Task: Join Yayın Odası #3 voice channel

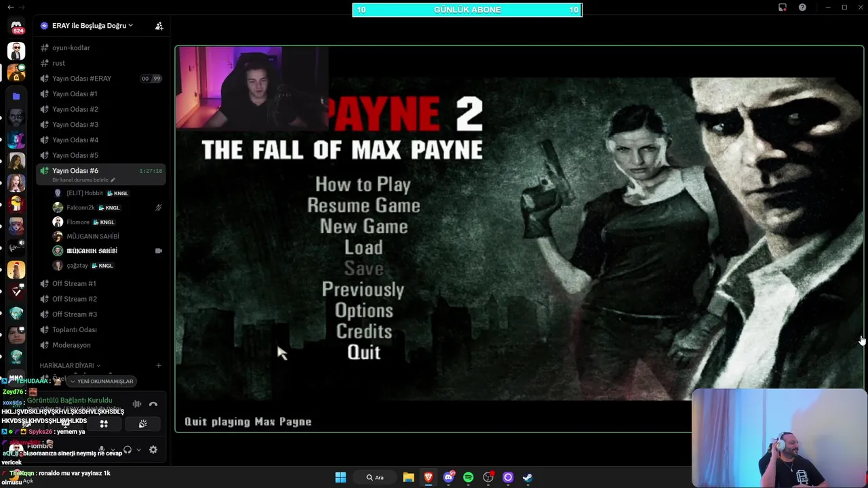Action: 101,125
